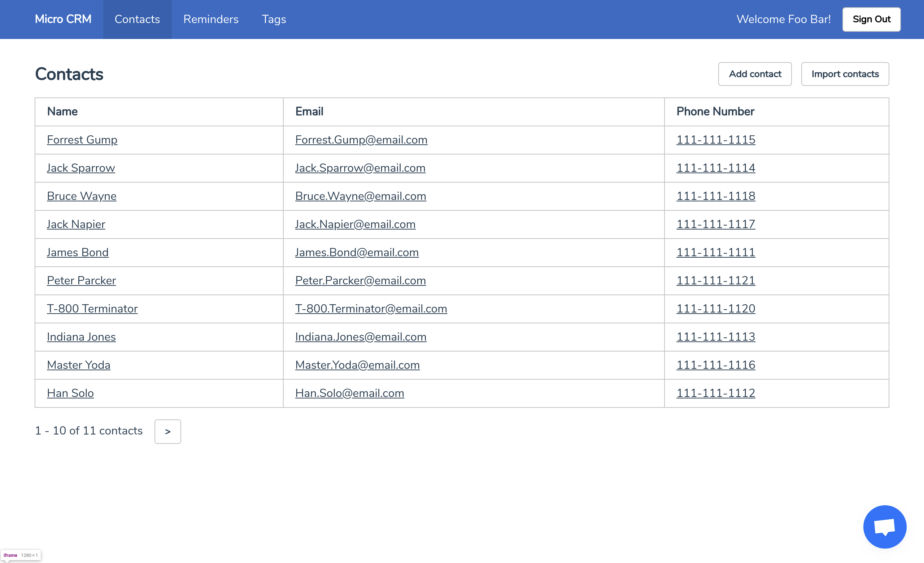924x563 pixels.
Task: Open Han Solo's contact page
Action: (70, 393)
